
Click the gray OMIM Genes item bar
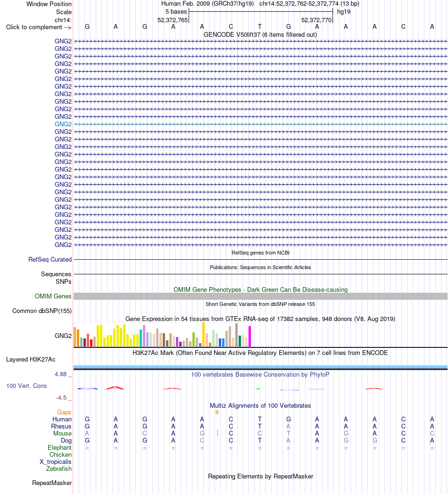coord(260,296)
